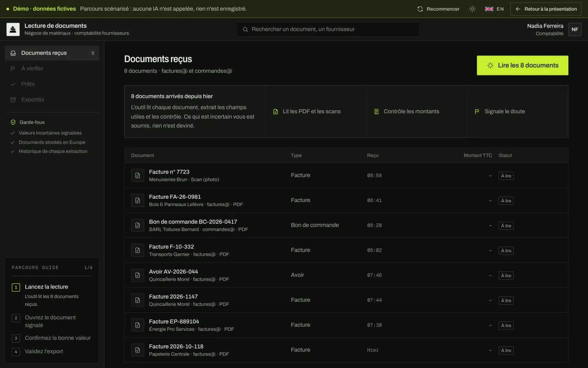
Task: Go to the Exportés sidebar section
Action: pyautogui.click(x=52, y=100)
